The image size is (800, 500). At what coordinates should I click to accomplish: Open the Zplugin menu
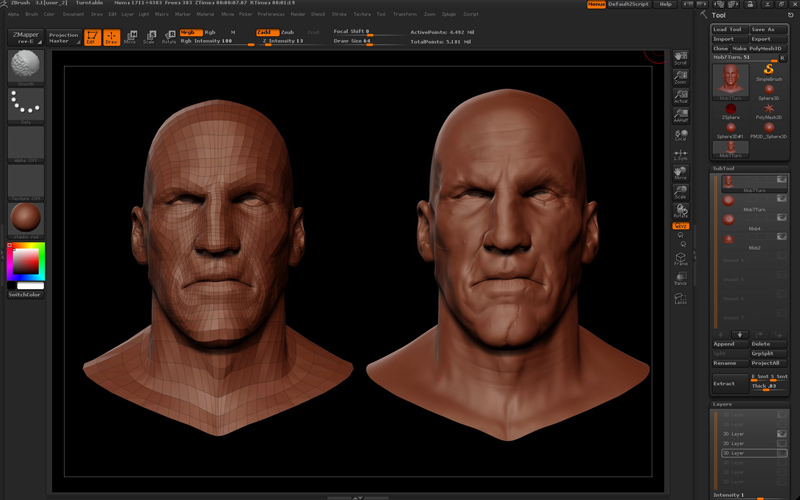(x=448, y=14)
